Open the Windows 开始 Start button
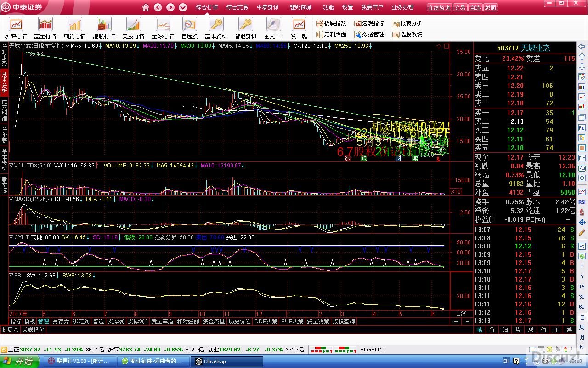588x368 pixels. 19,362
